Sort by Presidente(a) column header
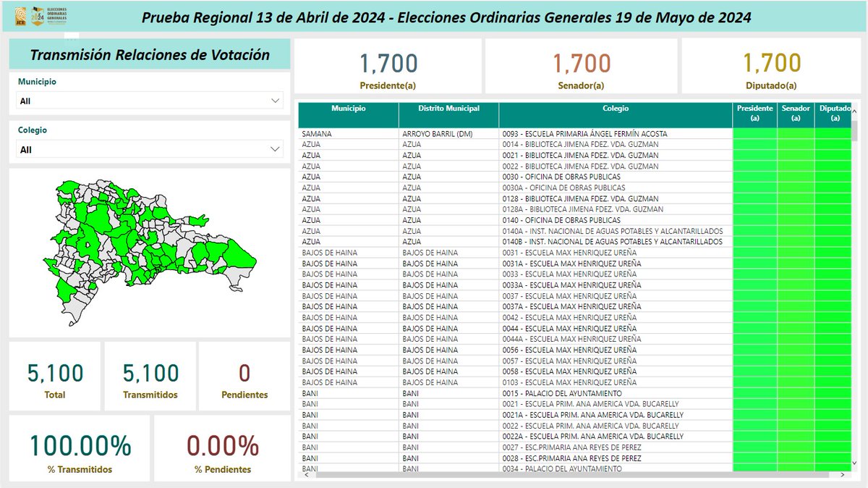The height and width of the screenshot is (488, 868). (x=754, y=115)
